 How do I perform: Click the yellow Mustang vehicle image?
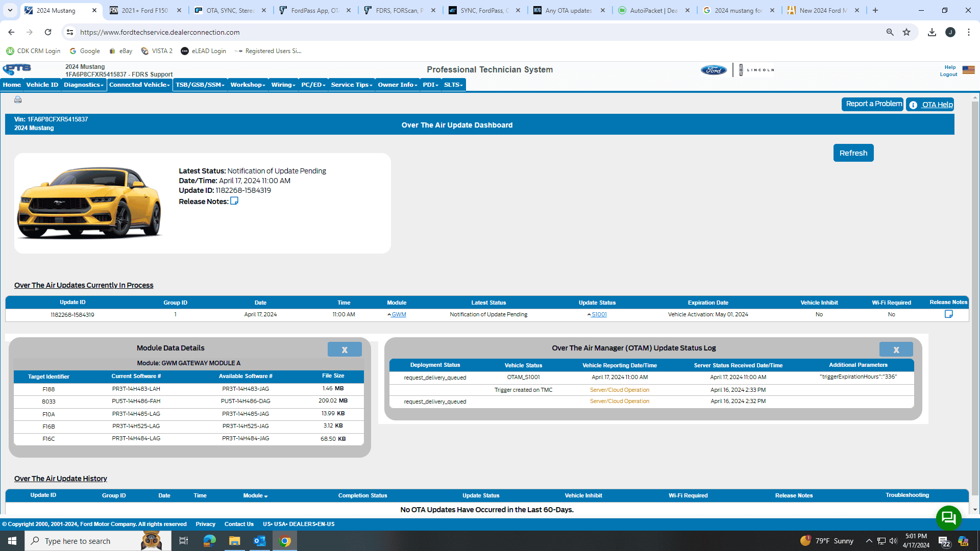pyautogui.click(x=90, y=203)
